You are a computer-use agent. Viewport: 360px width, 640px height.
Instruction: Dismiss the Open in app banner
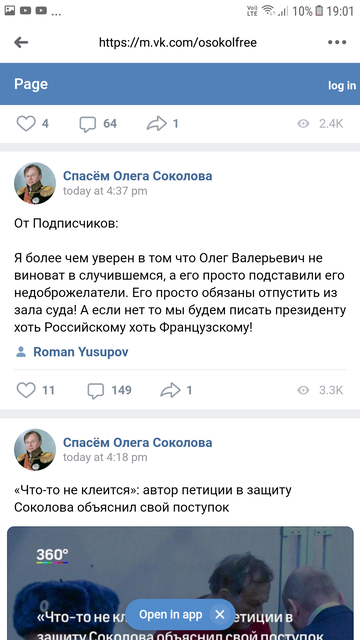coord(220,614)
